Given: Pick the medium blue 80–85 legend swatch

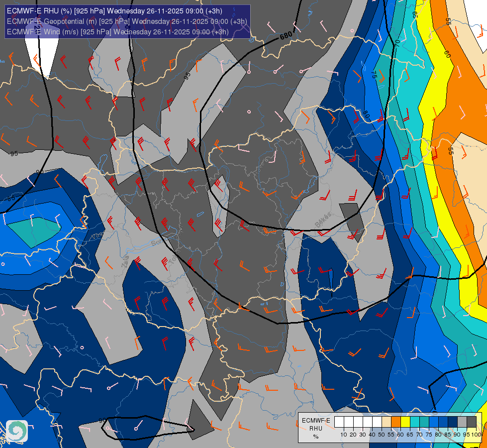Looking at the screenshot, I should tap(443, 422).
